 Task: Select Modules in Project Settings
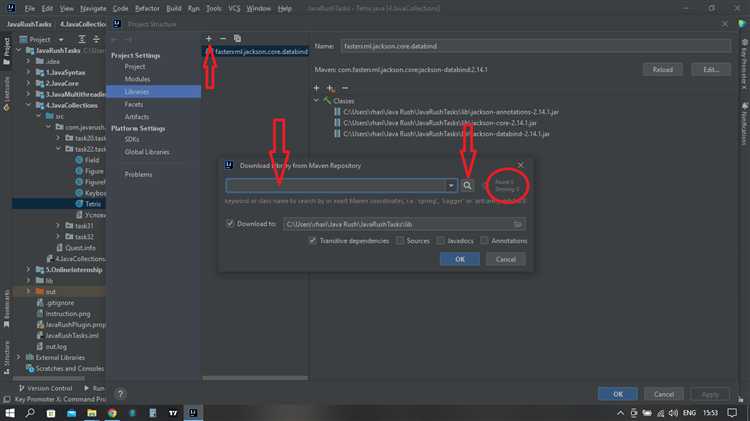point(137,79)
